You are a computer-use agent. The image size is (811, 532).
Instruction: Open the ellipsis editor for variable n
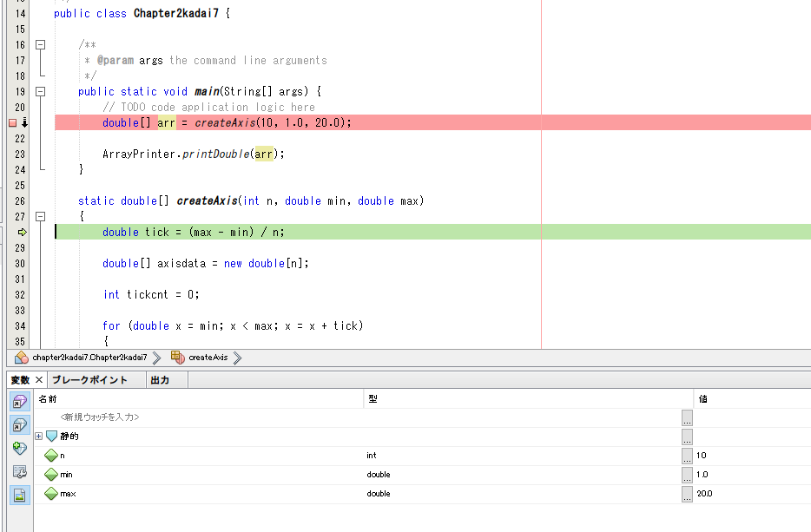(687, 456)
